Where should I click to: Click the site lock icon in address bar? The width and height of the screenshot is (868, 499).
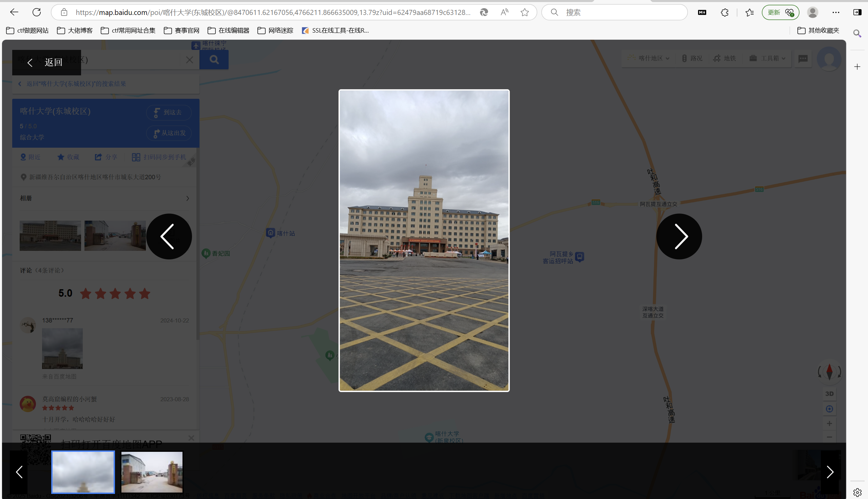coord(64,12)
